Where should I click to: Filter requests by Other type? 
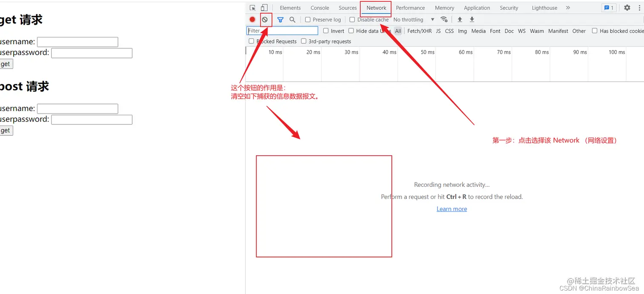click(579, 31)
